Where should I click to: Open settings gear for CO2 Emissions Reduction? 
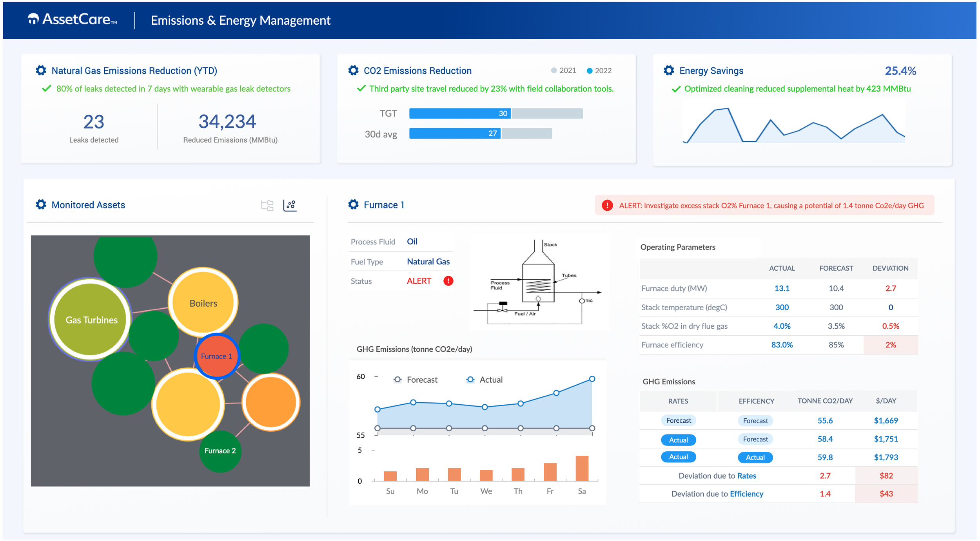click(353, 71)
